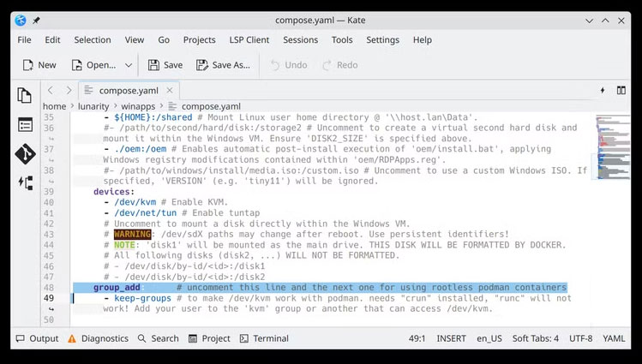642x364 pixels.
Task: Select the compose.yaml document tab
Action: [x=129, y=91]
